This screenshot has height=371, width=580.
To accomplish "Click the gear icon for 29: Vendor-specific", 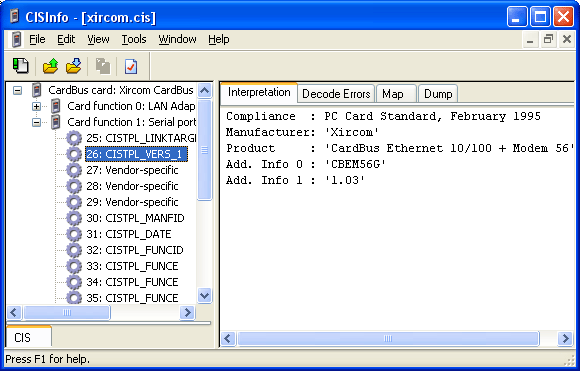I will click(74, 202).
